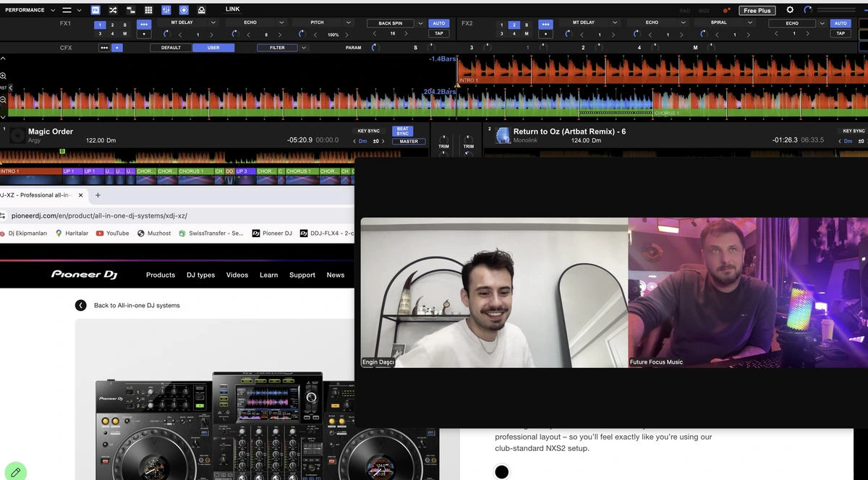The image size is (868, 480).
Task: Click the red recording indicator icon
Action: [726, 11]
